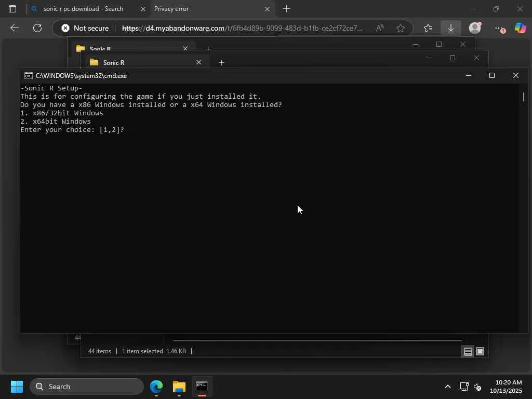This screenshot has width=532, height=399.
Task: Click the taskbar Search box
Action: [x=87, y=387]
